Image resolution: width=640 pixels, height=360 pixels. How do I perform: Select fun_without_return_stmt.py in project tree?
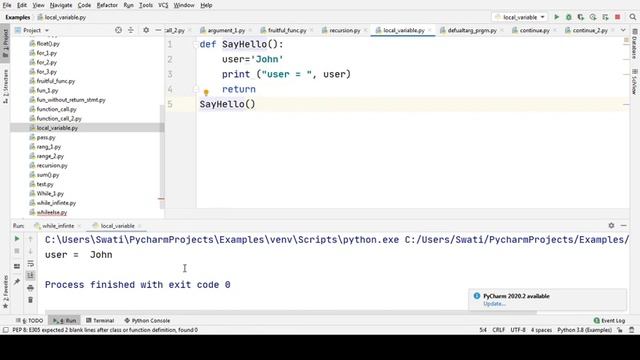coord(71,100)
